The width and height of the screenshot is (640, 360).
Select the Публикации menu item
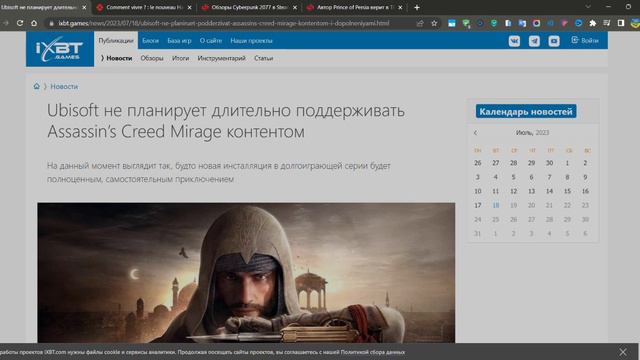[x=116, y=40]
